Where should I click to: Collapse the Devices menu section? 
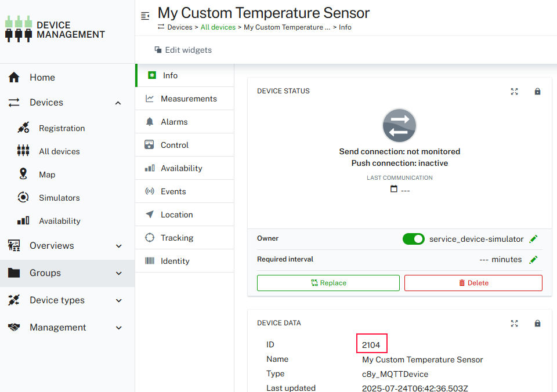point(118,103)
